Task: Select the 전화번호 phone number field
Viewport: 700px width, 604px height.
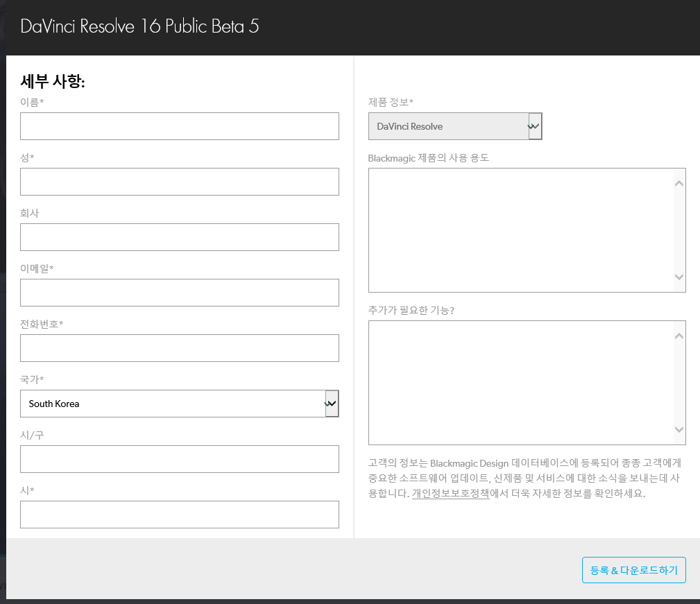Action: pyautogui.click(x=180, y=348)
